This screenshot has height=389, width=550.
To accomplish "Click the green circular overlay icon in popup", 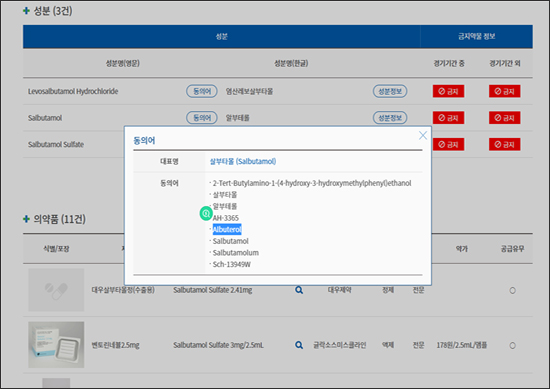I will [x=206, y=213].
